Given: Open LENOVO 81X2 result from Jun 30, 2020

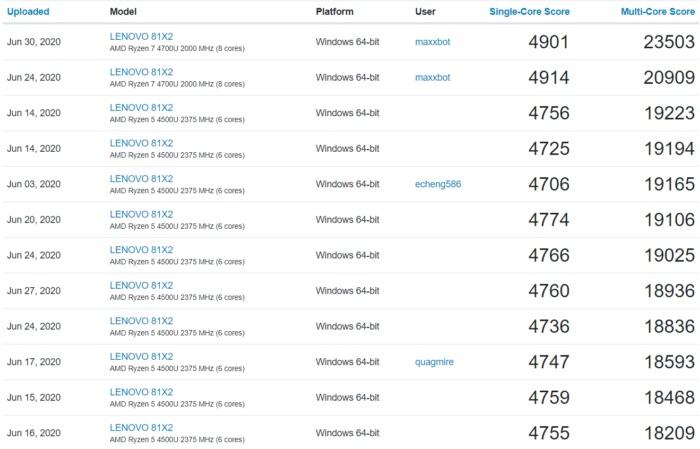Looking at the screenshot, I should pos(141,37).
